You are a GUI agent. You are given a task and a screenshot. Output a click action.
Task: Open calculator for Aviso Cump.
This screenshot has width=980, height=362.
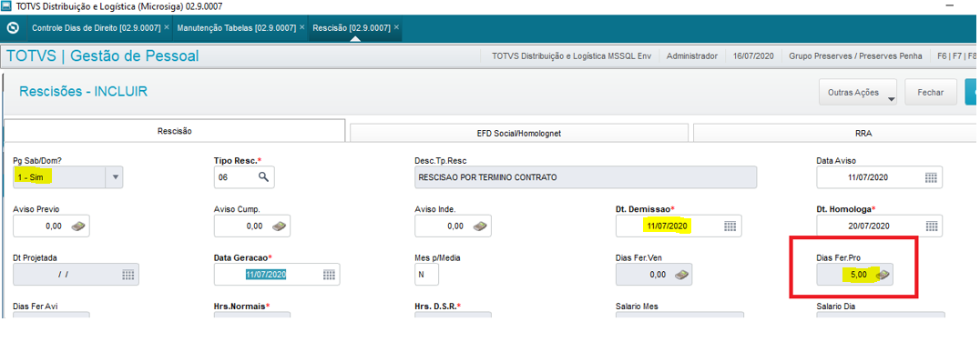pos(279,226)
